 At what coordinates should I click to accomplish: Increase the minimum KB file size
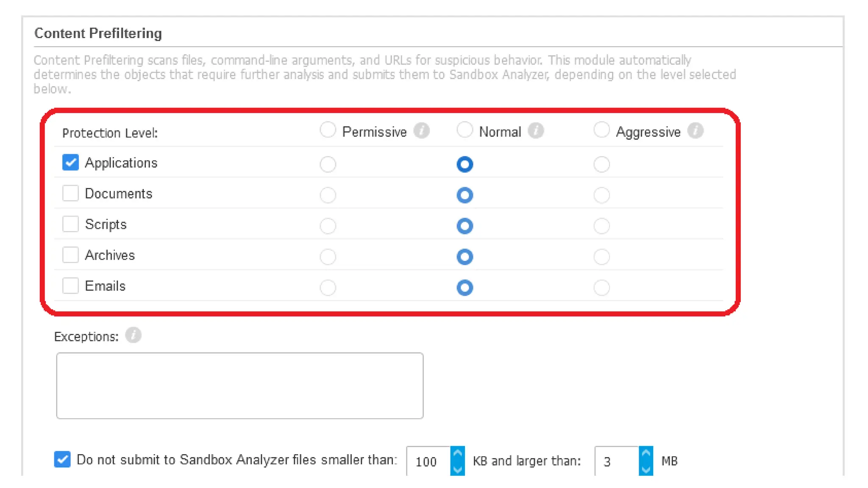coord(457,454)
